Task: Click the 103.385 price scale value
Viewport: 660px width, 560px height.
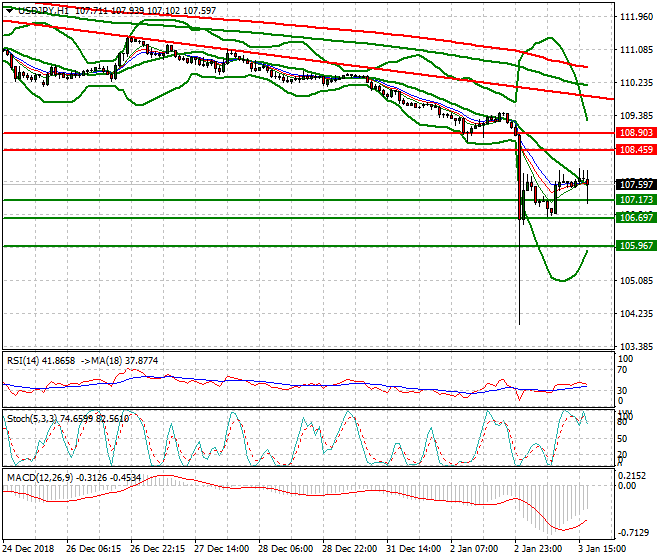Action: pyautogui.click(x=636, y=347)
